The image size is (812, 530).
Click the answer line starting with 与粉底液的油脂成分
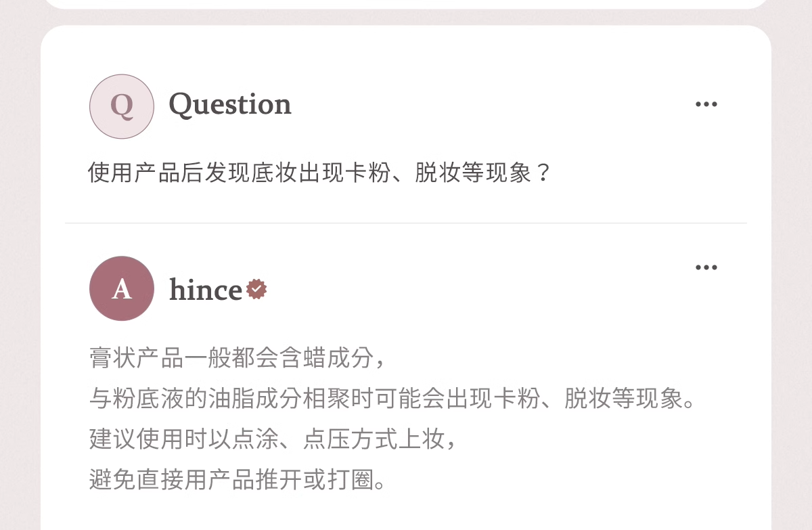coord(392,399)
